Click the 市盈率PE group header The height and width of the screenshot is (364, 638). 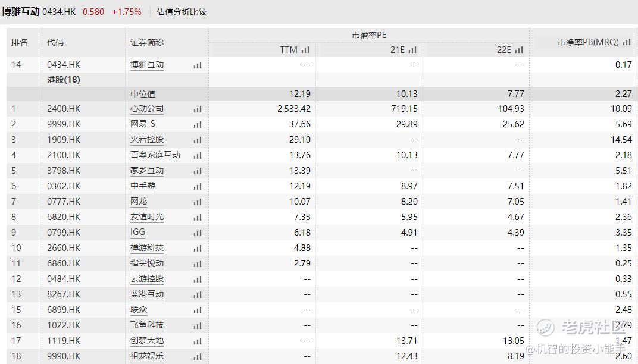click(368, 35)
